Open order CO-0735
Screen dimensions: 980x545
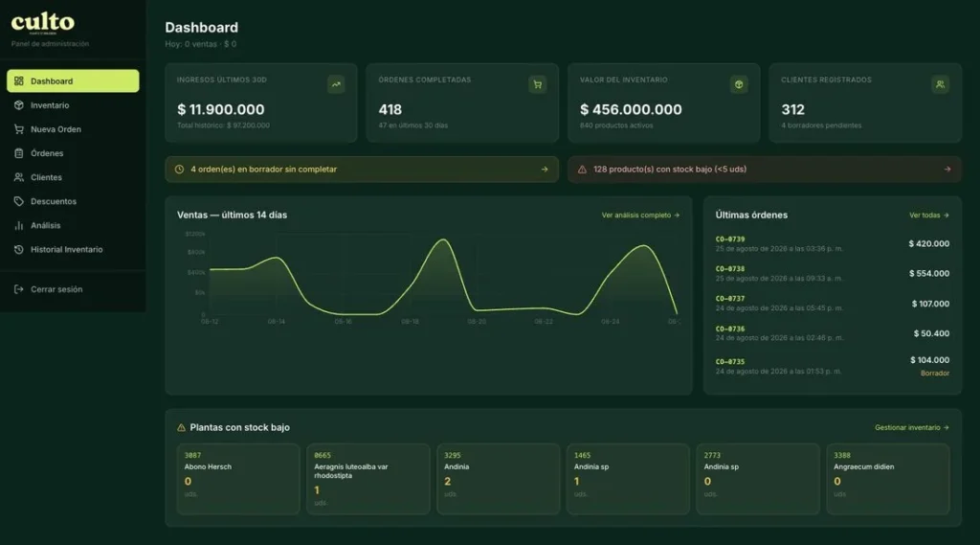[x=832, y=367]
